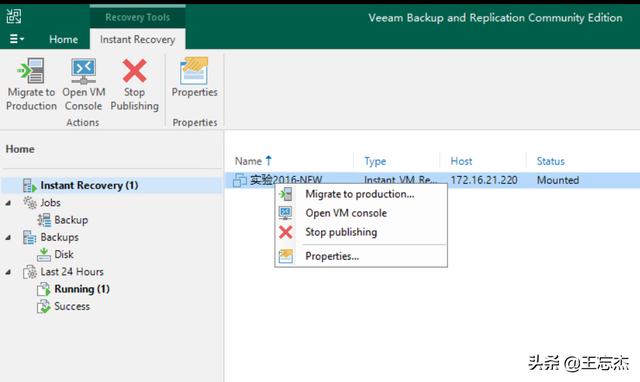Click the red Stop Publishing ribbon icon
This screenshot has width=640, height=382.
[134, 71]
